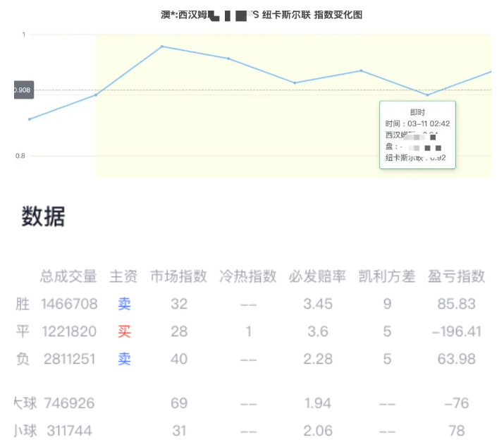Select the 总成交量 column header
This screenshot has width=504, height=442.
(68, 276)
